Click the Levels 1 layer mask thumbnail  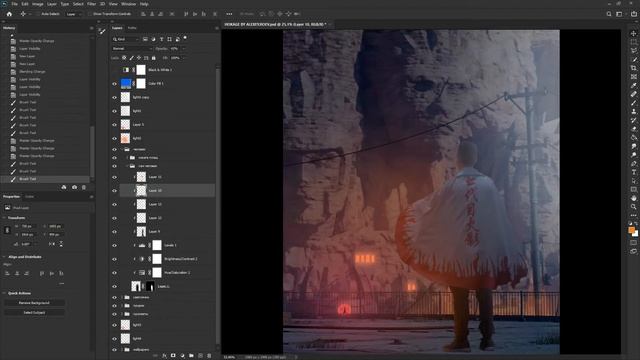pos(157,245)
